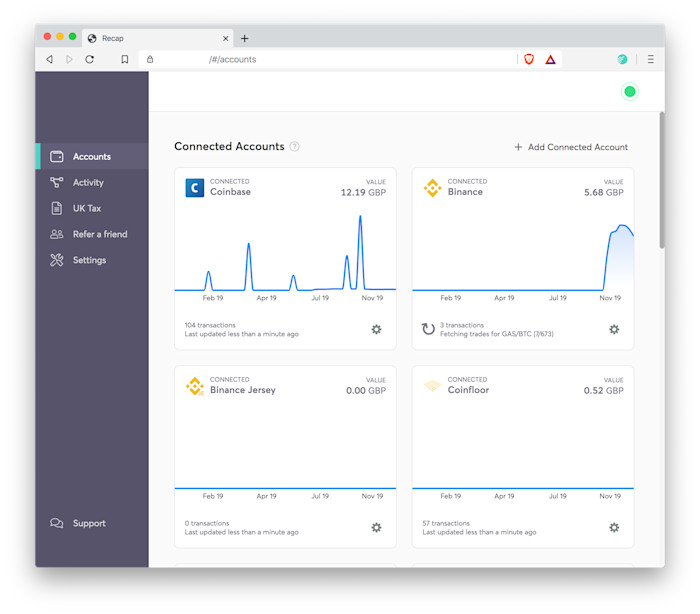Click the 104 transactions text
This screenshot has height=614, width=700.
click(x=210, y=325)
